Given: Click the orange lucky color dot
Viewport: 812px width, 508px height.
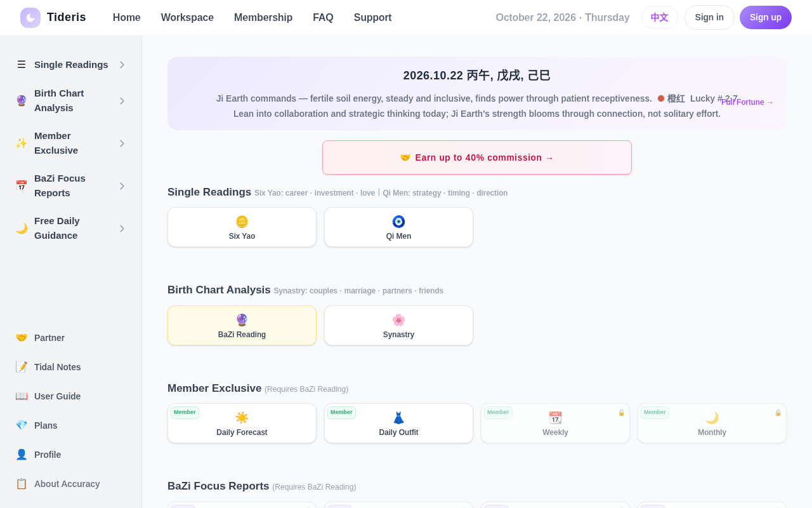Looking at the screenshot, I should pyautogui.click(x=661, y=98).
